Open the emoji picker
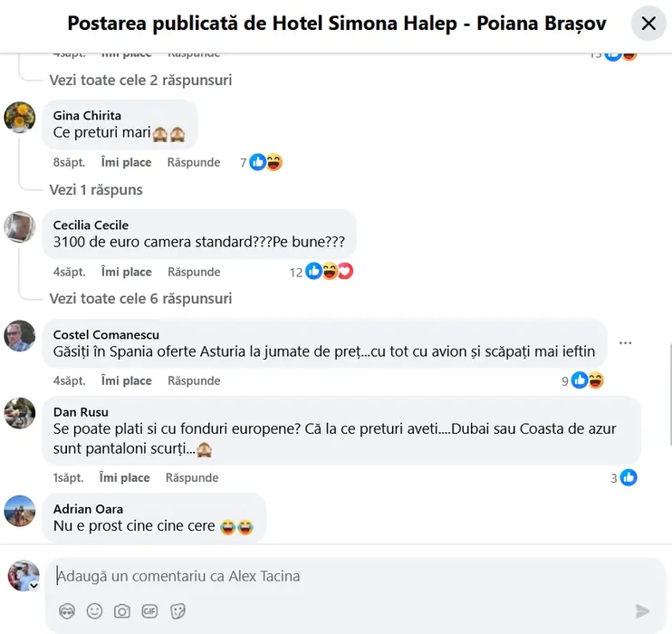 [x=94, y=611]
